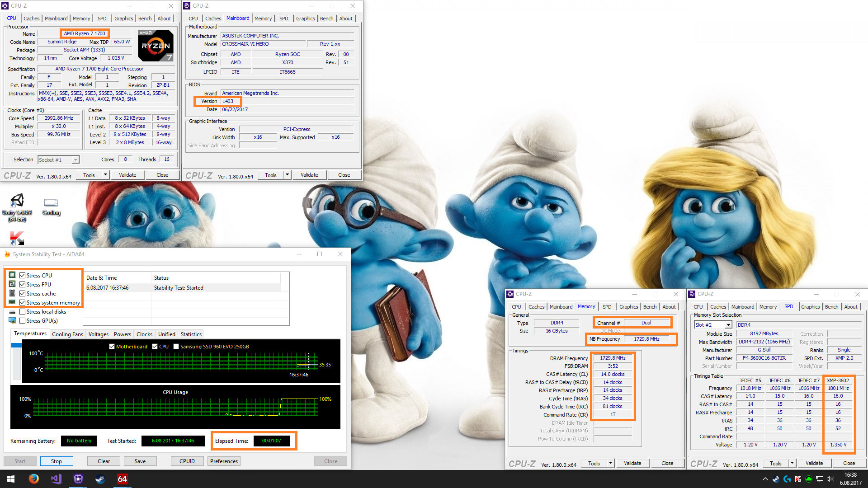Show hidden system tray icons

pyautogui.click(x=765, y=479)
